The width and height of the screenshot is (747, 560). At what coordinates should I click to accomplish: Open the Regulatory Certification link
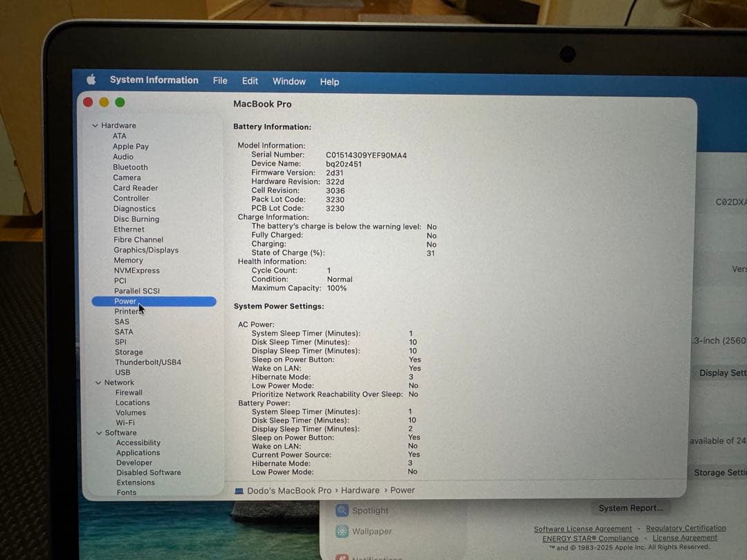click(685, 528)
